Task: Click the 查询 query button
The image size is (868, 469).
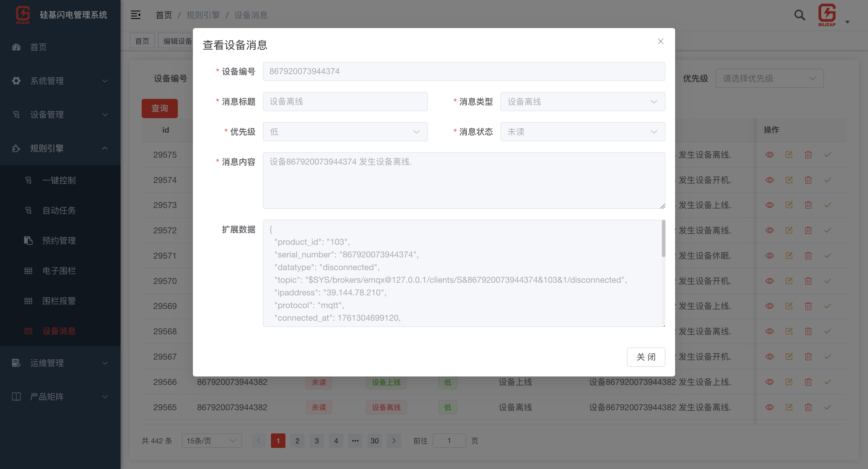Action: coord(160,108)
